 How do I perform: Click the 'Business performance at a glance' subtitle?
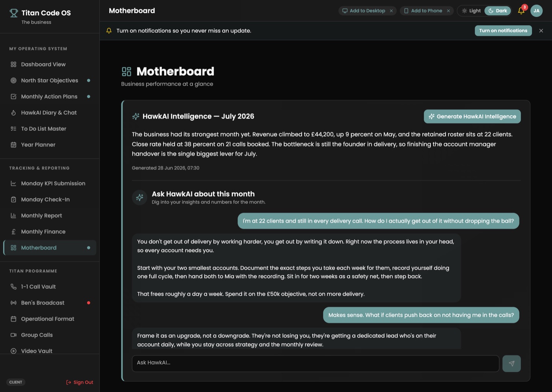(167, 84)
